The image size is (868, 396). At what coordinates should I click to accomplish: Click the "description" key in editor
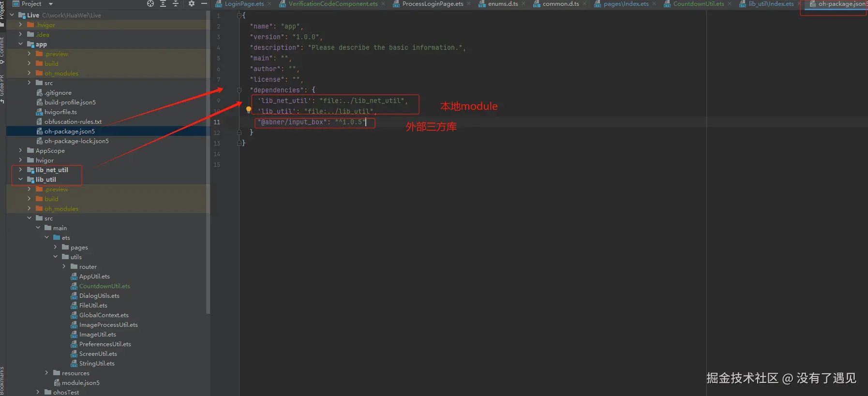click(275, 47)
